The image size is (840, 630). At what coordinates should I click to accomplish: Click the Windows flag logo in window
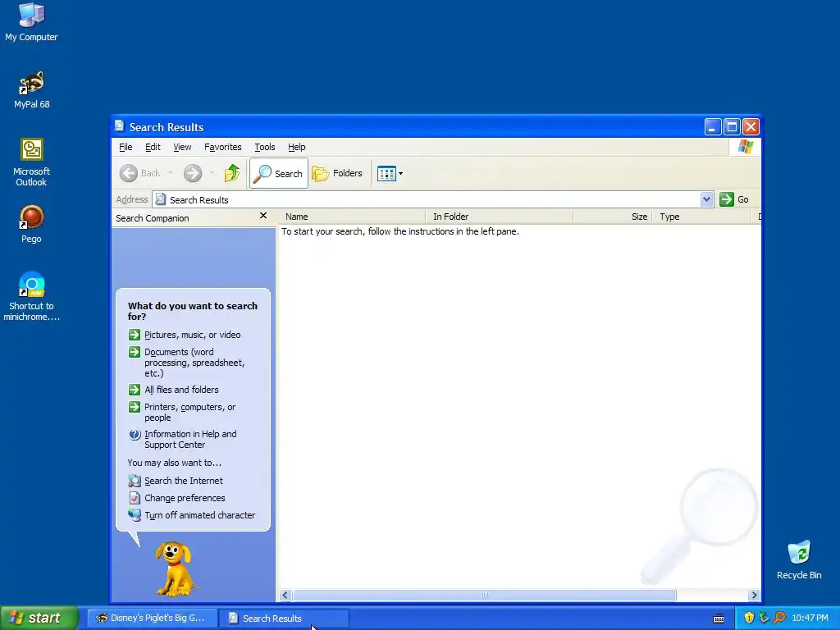[745, 146]
